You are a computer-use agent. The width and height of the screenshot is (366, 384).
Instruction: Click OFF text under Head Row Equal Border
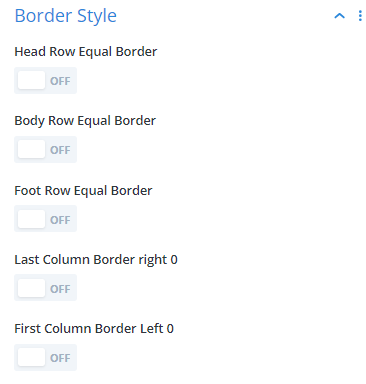60,81
